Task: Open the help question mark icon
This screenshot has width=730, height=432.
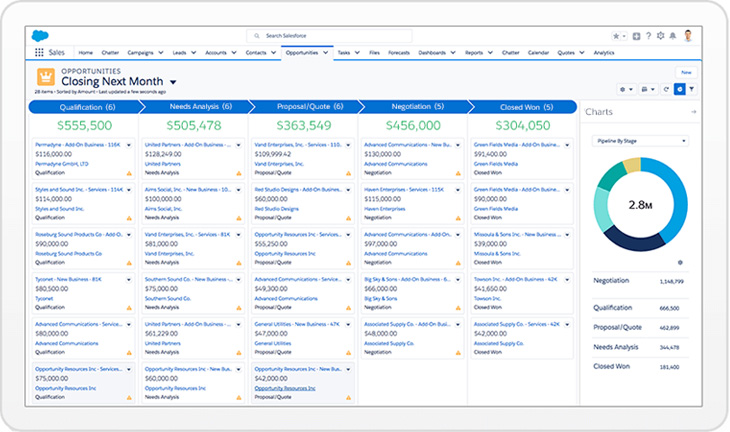Action: 649,36
